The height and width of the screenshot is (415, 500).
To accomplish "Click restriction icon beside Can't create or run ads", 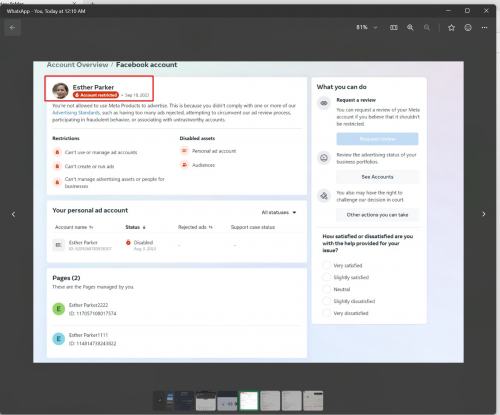I will click(x=57, y=166).
